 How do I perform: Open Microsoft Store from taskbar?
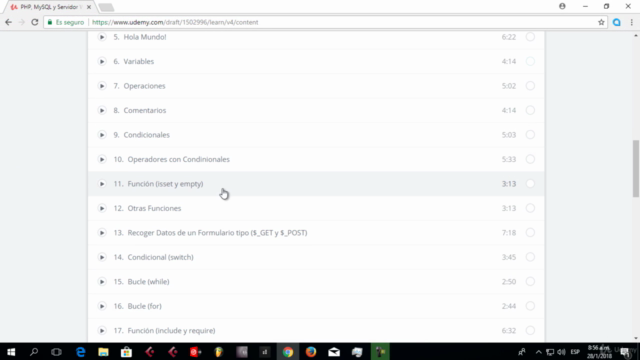click(126, 352)
